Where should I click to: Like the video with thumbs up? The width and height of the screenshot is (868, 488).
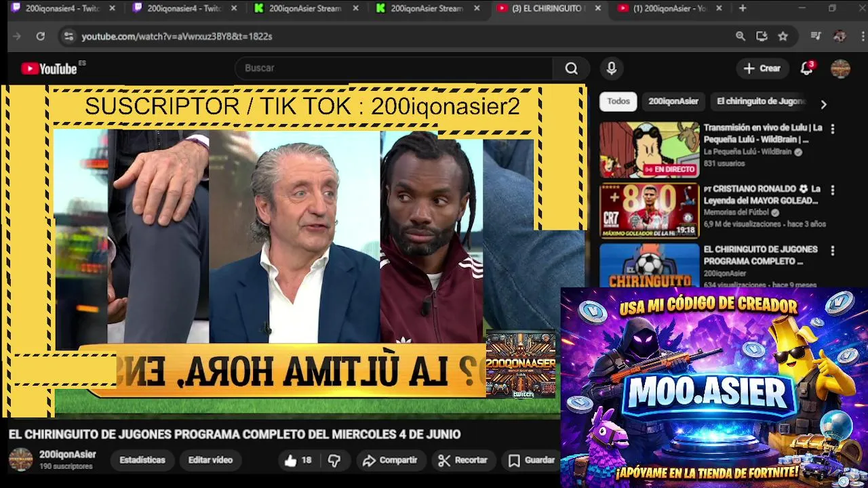pos(298,460)
